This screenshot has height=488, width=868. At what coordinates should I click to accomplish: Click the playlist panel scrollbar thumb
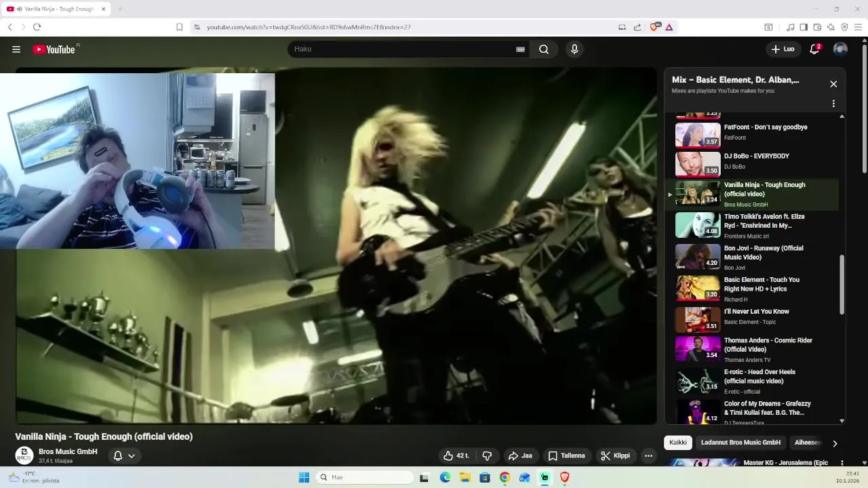(x=842, y=285)
